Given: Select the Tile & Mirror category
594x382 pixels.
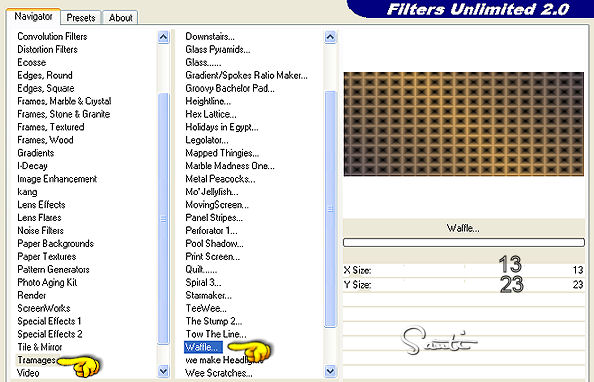Looking at the screenshot, I should tap(40, 347).
